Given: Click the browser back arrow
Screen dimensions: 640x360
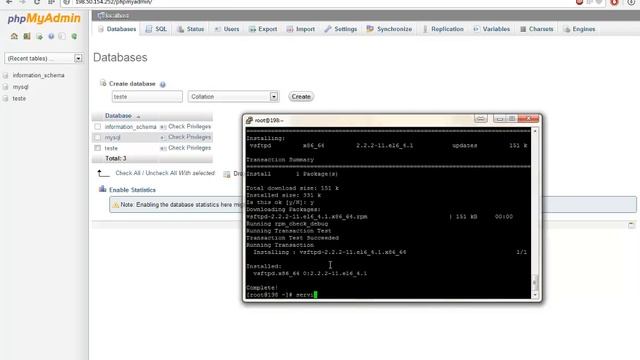Looking at the screenshot, I should point(9,2).
